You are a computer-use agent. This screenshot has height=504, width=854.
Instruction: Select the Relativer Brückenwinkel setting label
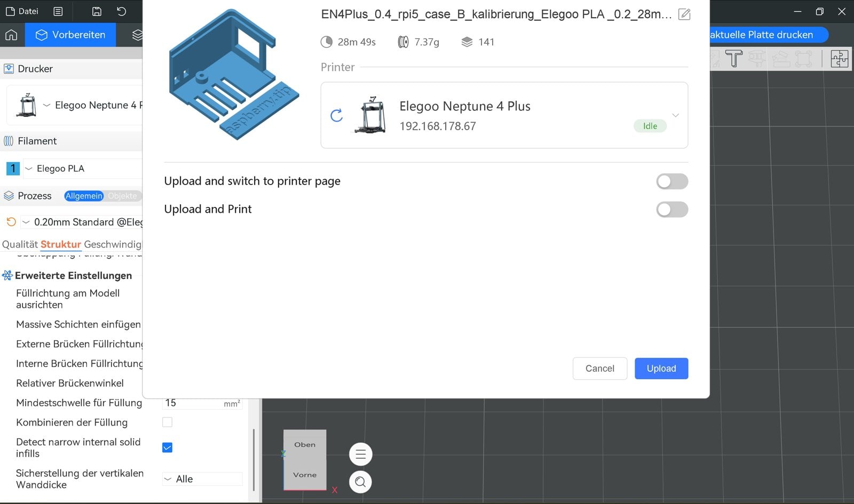pyautogui.click(x=70, y=383)
